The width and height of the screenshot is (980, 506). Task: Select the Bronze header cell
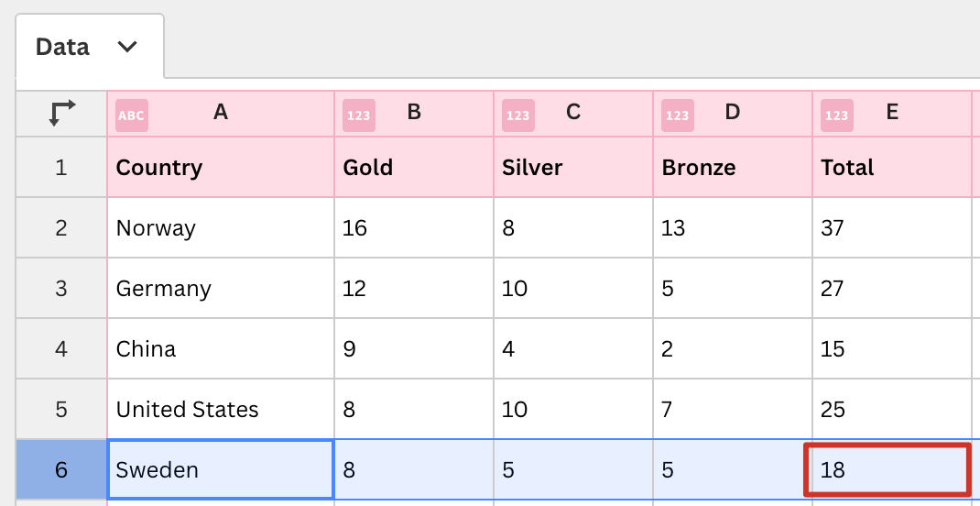tap(733, 167)
